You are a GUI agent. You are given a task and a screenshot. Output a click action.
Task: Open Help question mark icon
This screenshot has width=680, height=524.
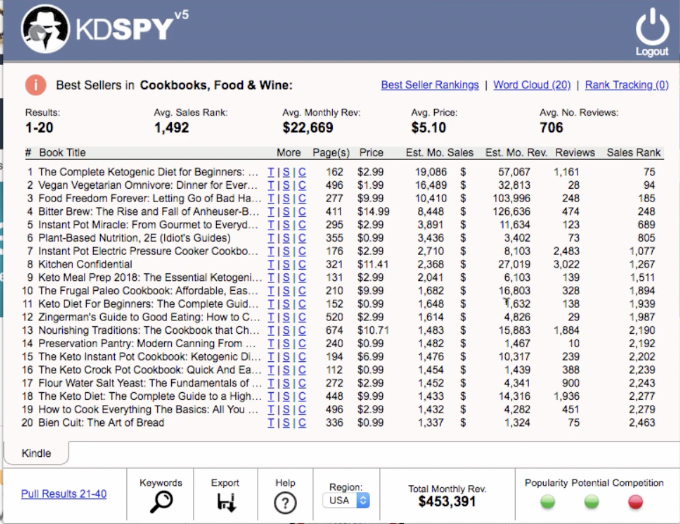[285, 503]
